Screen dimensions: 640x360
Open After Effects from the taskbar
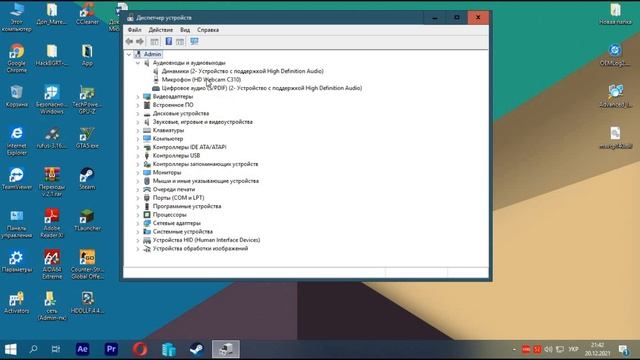tap(82, 349)
